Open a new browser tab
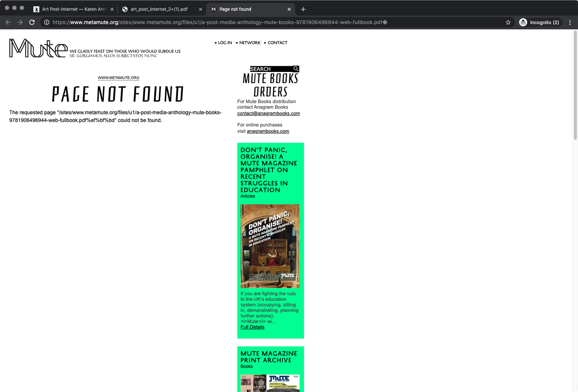Viewport: 578px width, 392px height. (303, 9)
